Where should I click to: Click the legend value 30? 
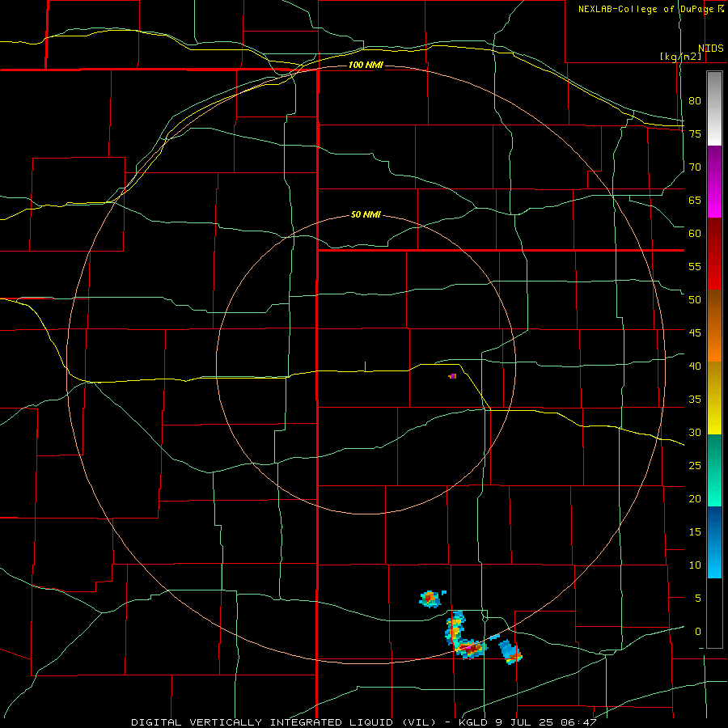coord(695,433)
